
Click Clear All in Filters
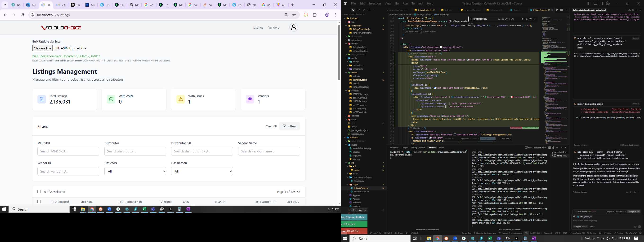click(x=271, y=126)
